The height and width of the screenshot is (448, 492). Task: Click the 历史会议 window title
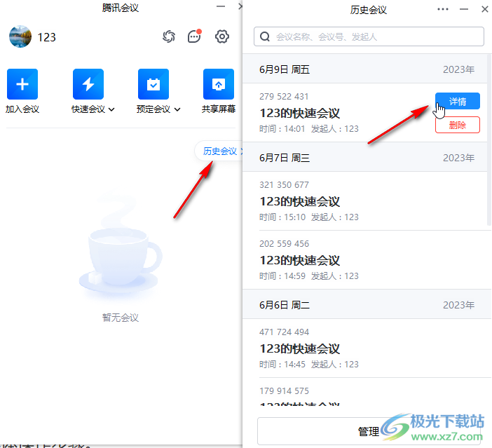pos(369,10)
